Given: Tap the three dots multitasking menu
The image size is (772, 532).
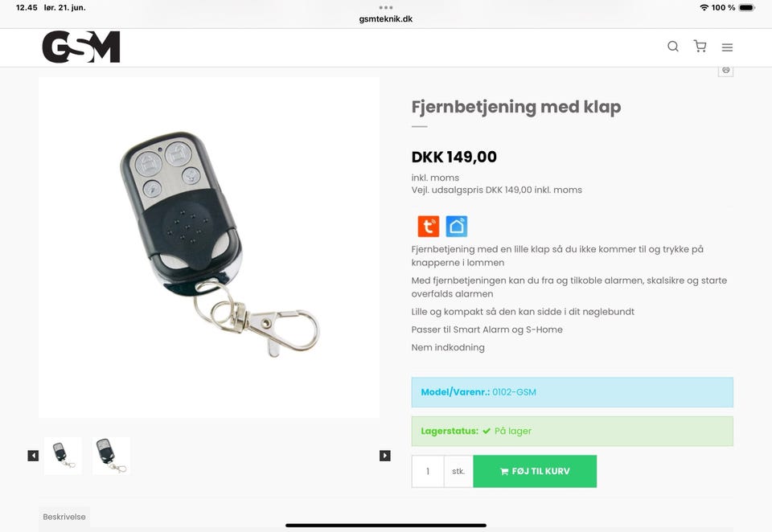Looking at the screenshot, I should [x=386, y=7].
